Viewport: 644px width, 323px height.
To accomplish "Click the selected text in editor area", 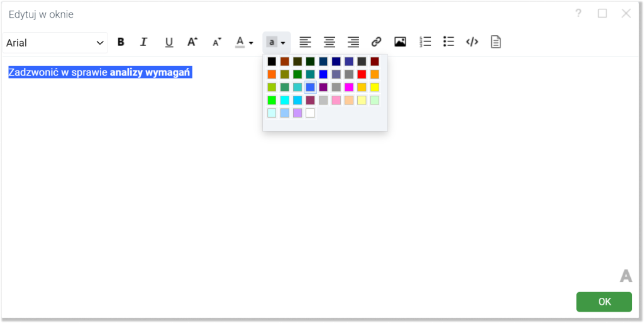I will point(99,72).
